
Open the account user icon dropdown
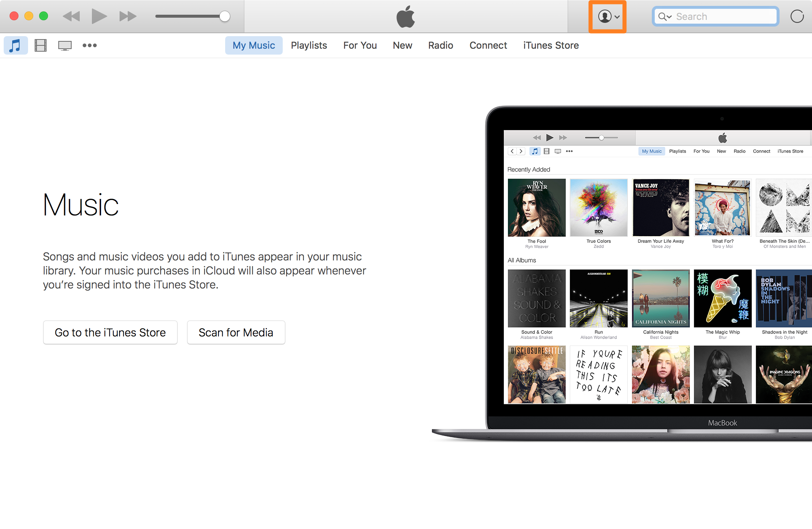608,17
